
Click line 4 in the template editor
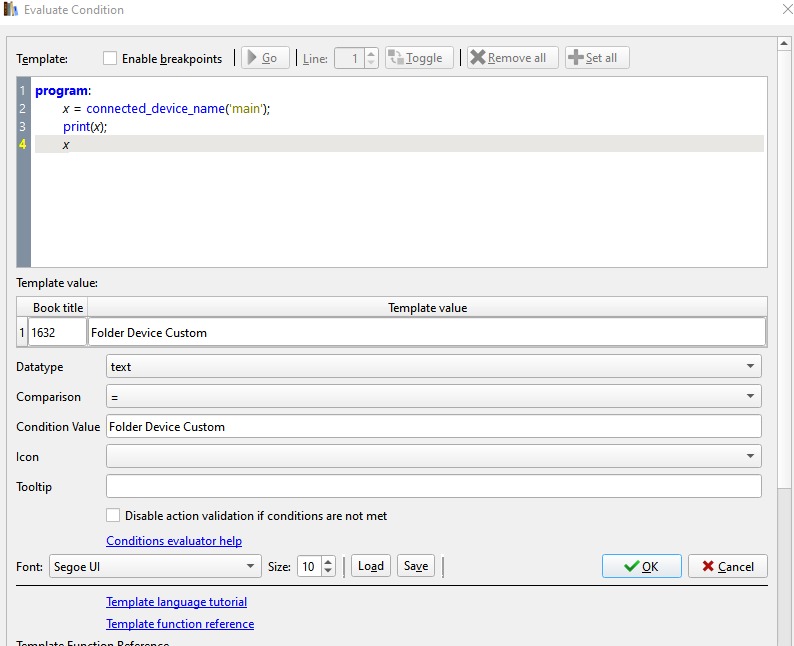399,144
